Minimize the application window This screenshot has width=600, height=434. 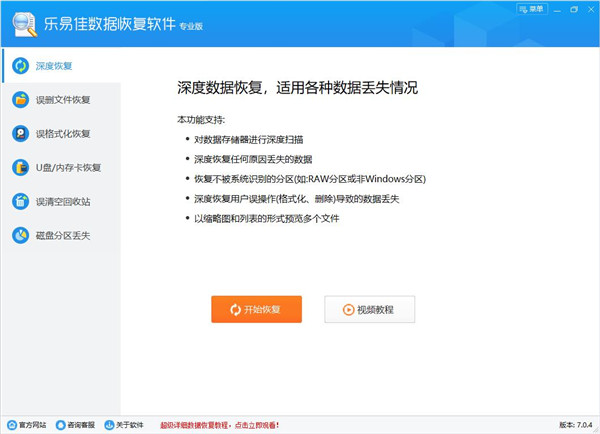(558, 10)
